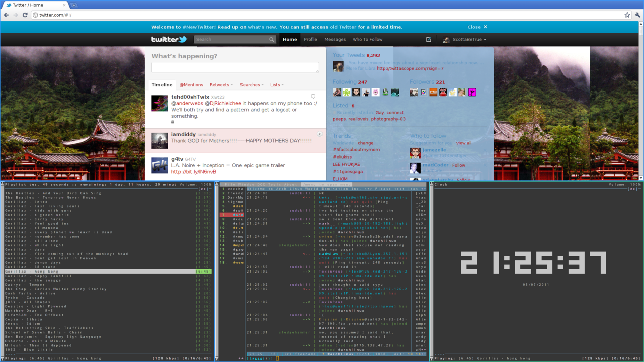Screen dimensions: 644x362
Task: Dismiss the NewTwitter welcome banner
Action: (x=477, y=27)
